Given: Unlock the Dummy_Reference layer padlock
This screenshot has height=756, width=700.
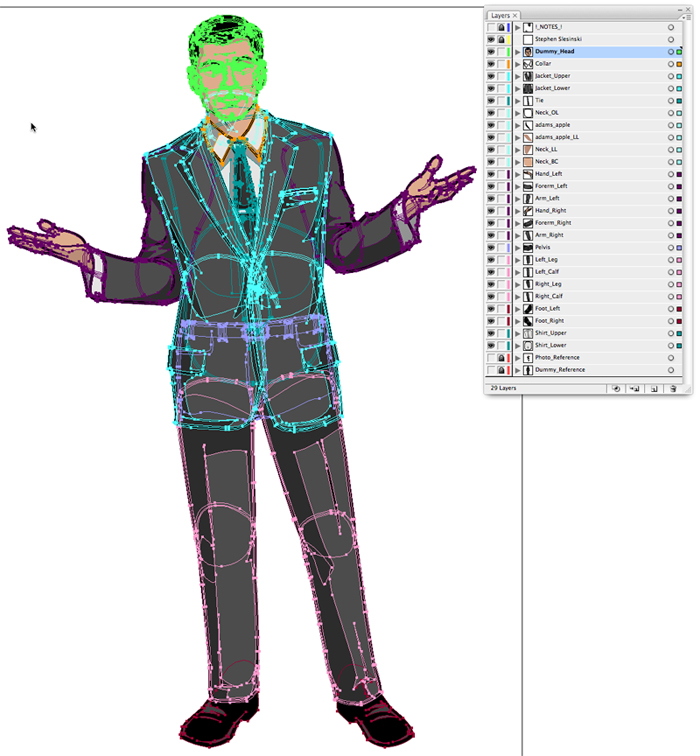Looking at the screenshot, I should pyautogui.click(x=501, y=370).
